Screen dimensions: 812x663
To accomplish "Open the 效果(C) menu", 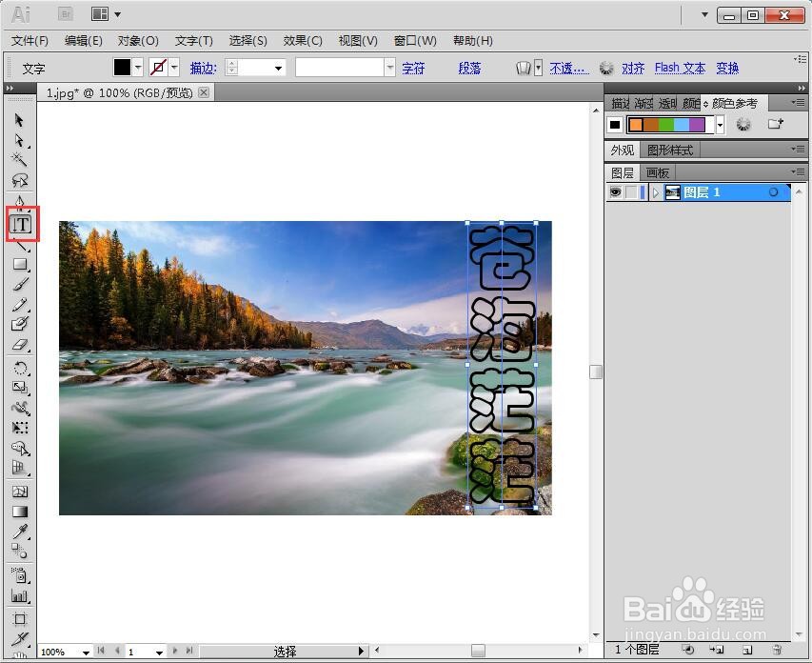I will (303, 40).
